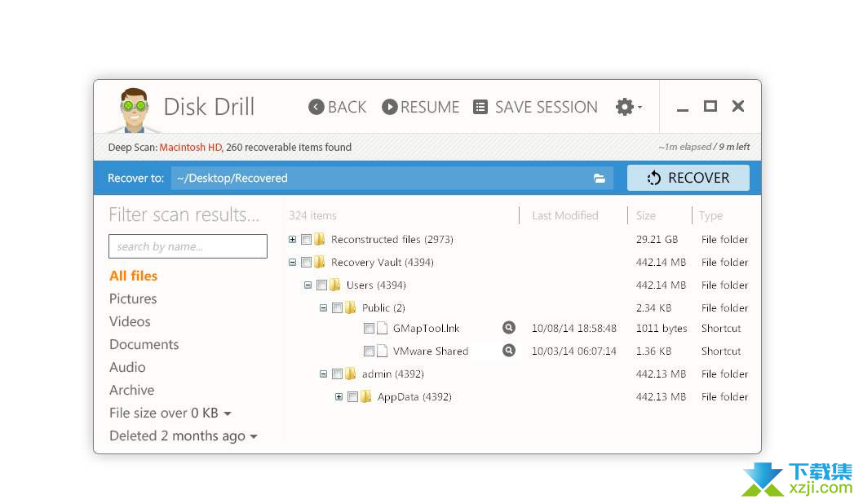
Task: Open the settings gear menu
Action: click(629, 107)
